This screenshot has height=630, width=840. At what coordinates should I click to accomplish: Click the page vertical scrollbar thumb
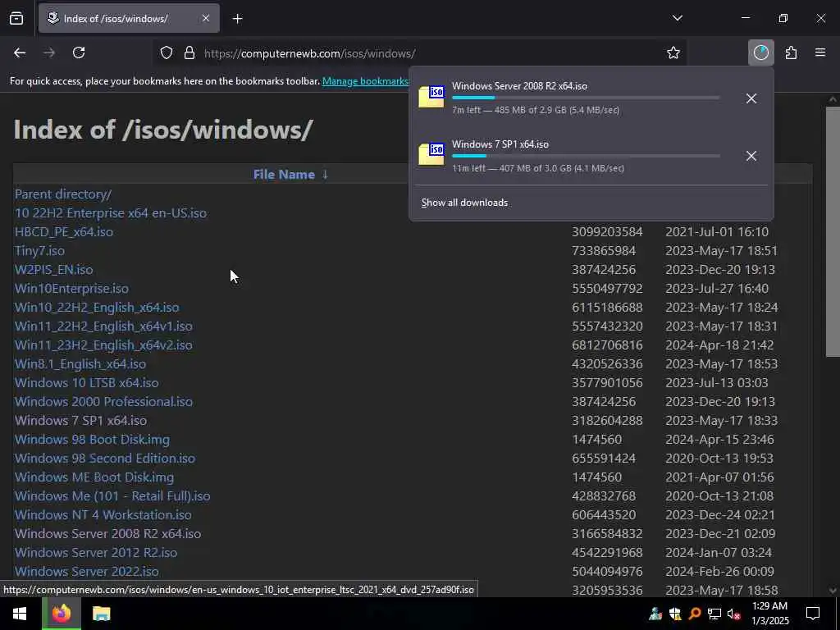point(833,231)
